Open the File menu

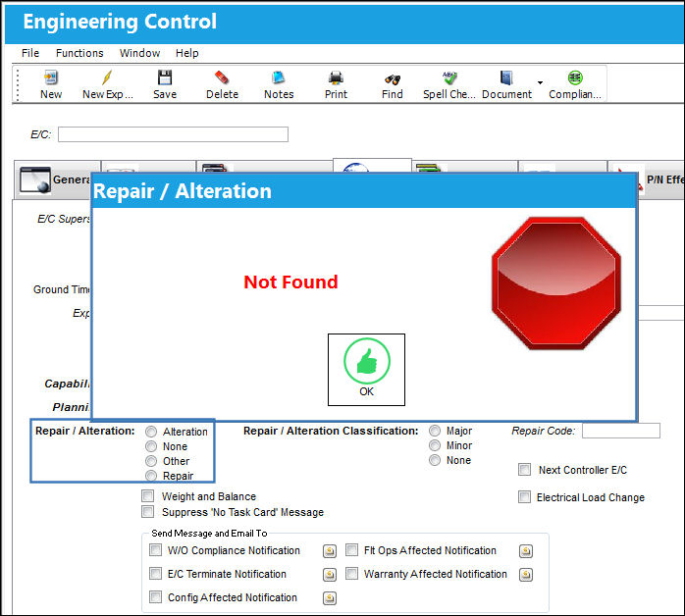click(30, 53)
